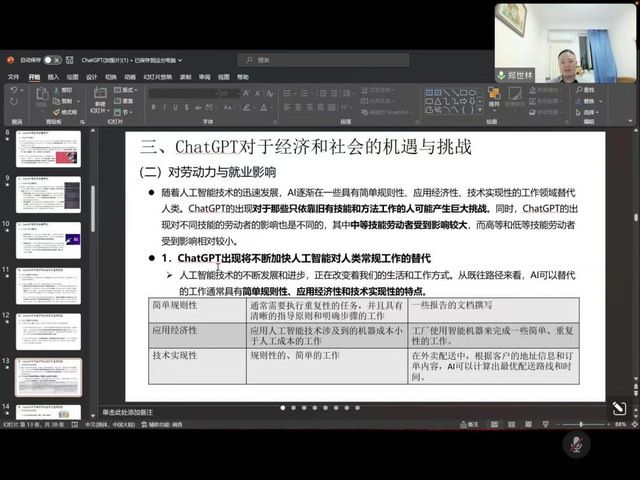This screenshot has height=480, width=640.
Task: Click the 转换为 SmartArt button
Action: pyautogui.click(x=385, y=112)
